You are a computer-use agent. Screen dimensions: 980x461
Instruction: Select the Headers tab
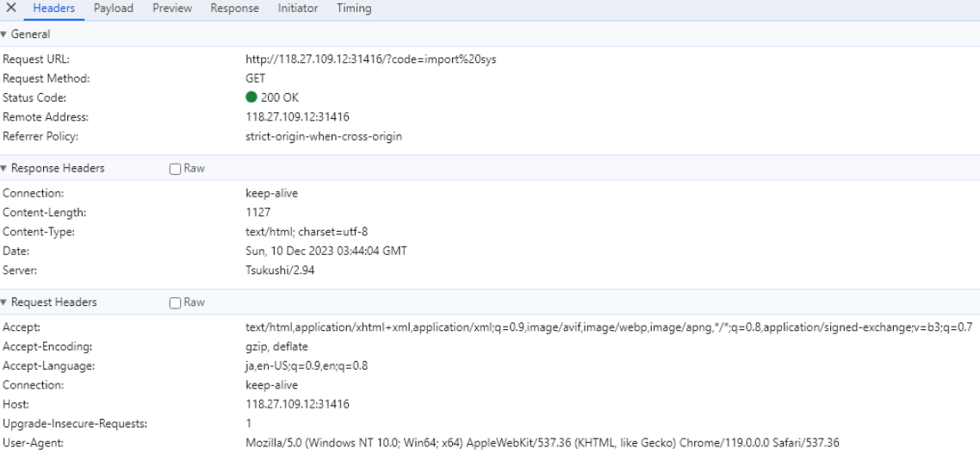pyautogui.click(x=53, y=9)
